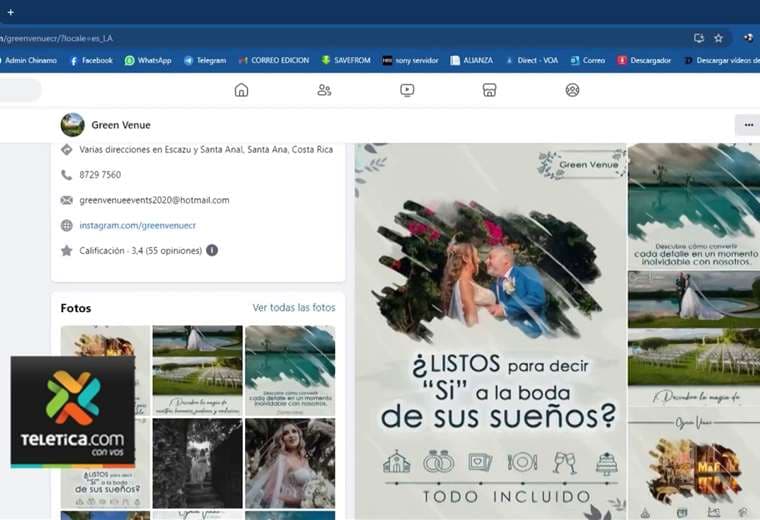
Task: Open WhatsApp bookmark
Action: click(x=147, y=60)
